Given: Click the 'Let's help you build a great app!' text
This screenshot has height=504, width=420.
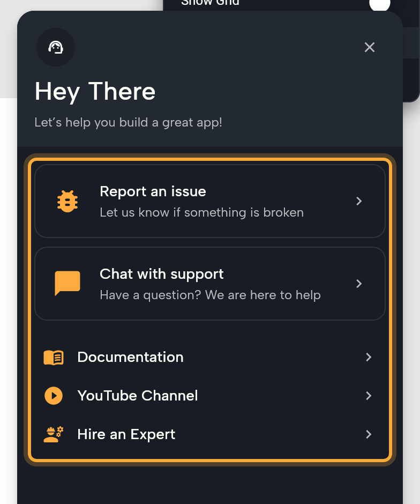Looking at the screenshot, I should point(129,122).
